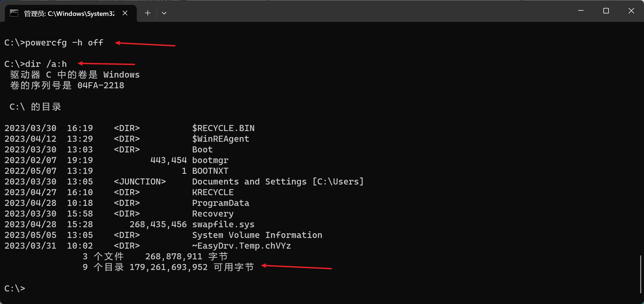Click the swapfile.sys file name
The height and width of the screenshot is (304, 644).
pos(223,225)
